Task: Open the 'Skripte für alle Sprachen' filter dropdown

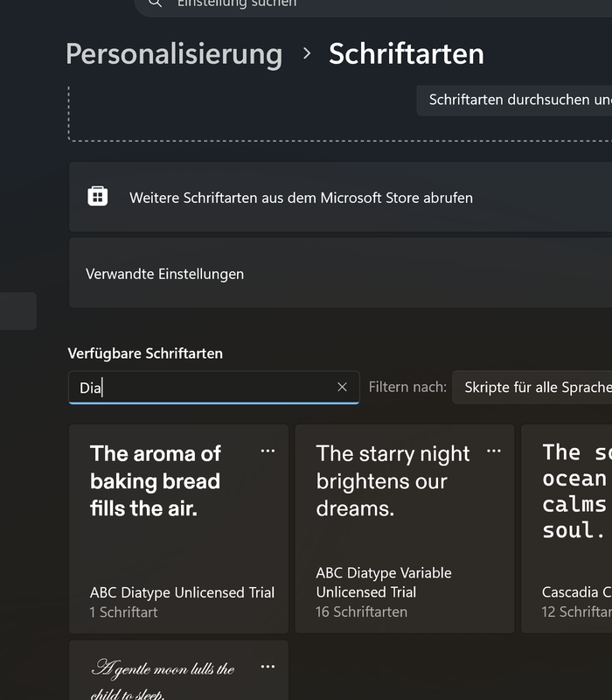Action: [x=532, y=387]
